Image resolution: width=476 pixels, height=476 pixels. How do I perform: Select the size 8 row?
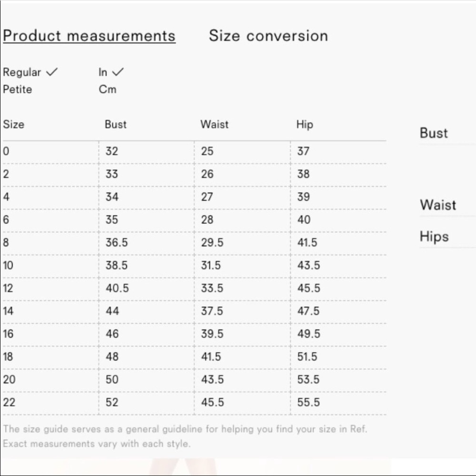pyautogui.click(x=194, y=243)
